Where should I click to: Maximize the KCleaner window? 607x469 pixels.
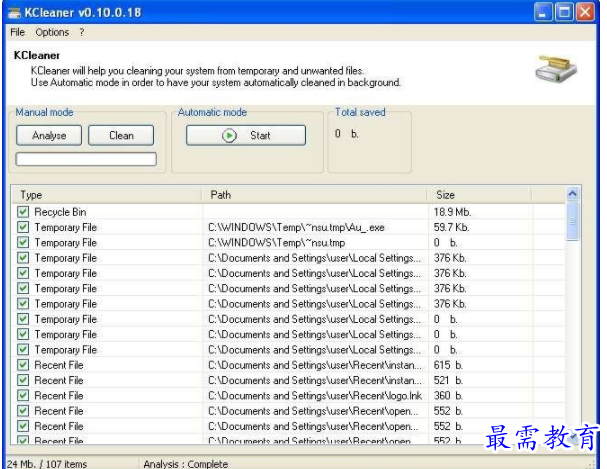[x=564, y=12]
